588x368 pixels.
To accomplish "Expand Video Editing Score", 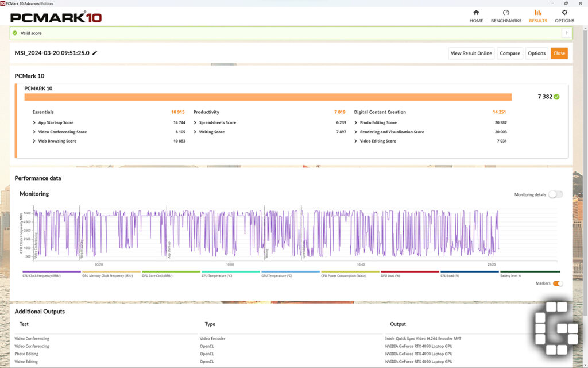I will click(x=356, y=141).
